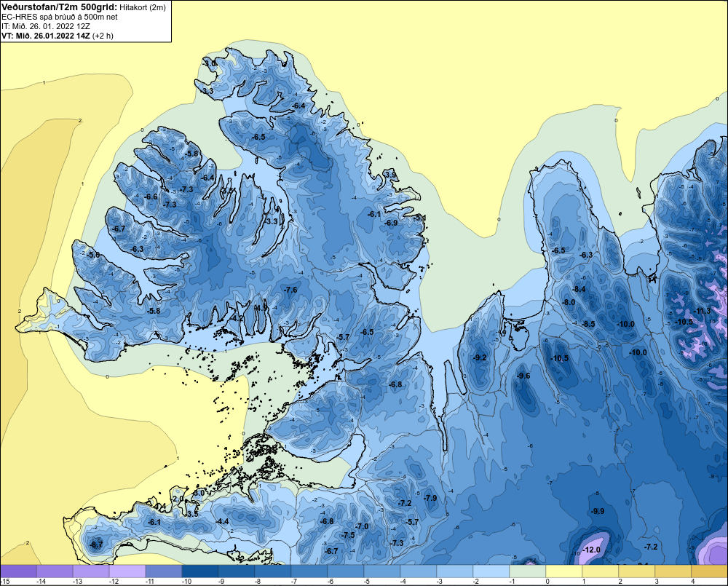
Task: Click the '-12.0' temperature label on map
Action: click(x=591, y=550)
